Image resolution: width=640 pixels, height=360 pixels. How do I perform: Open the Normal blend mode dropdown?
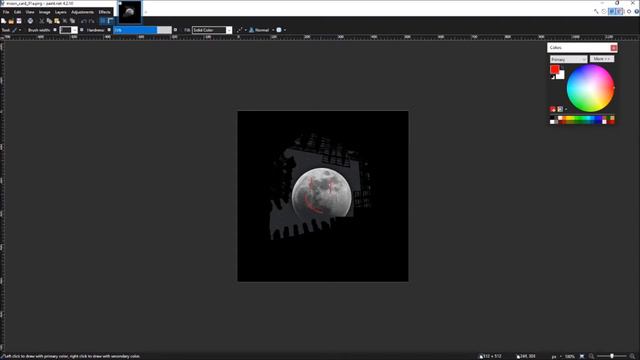(261, 30)
